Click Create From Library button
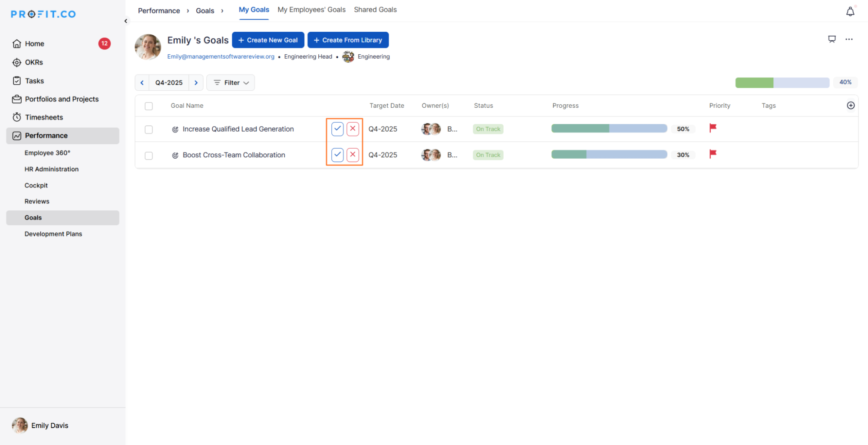Viewport: 868px width, 445px height. point(348,40)
